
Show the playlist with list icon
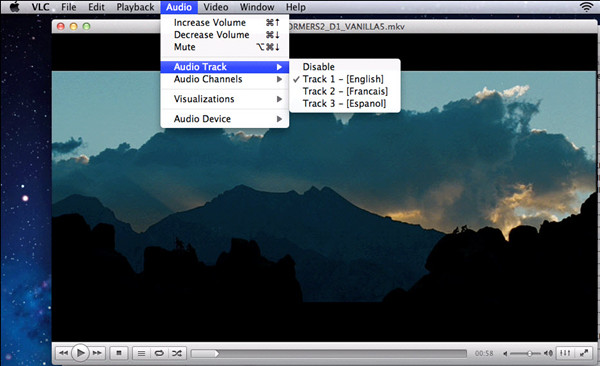[x=141, y=353]
